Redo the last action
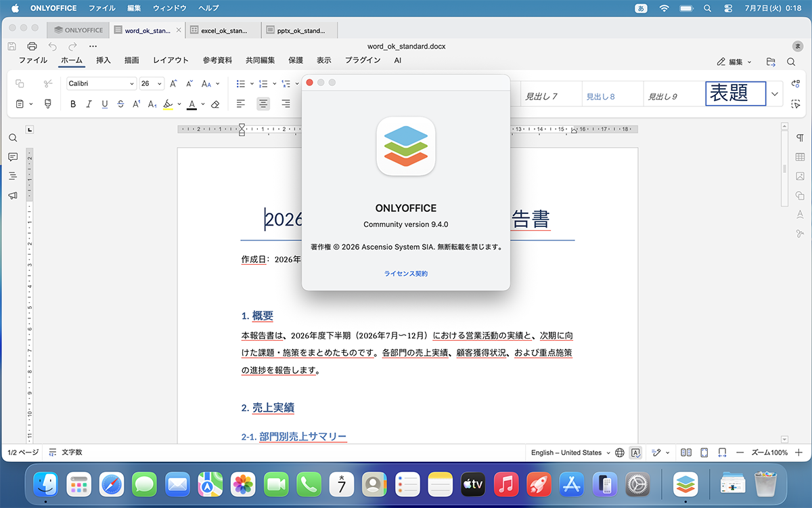This screenshot has width=812, height=508. pyautogui.click(x=72, y=46)
